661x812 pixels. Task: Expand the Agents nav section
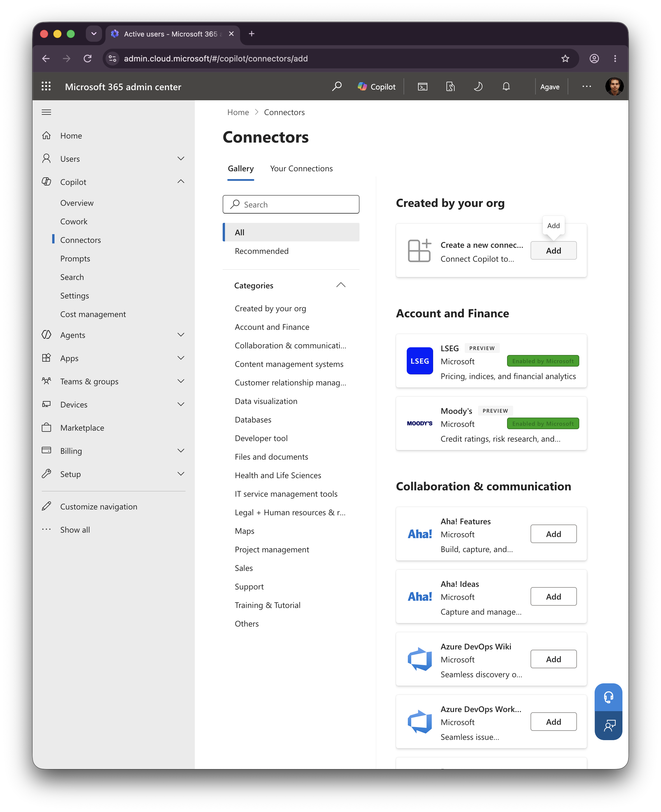tap(181, 334)
